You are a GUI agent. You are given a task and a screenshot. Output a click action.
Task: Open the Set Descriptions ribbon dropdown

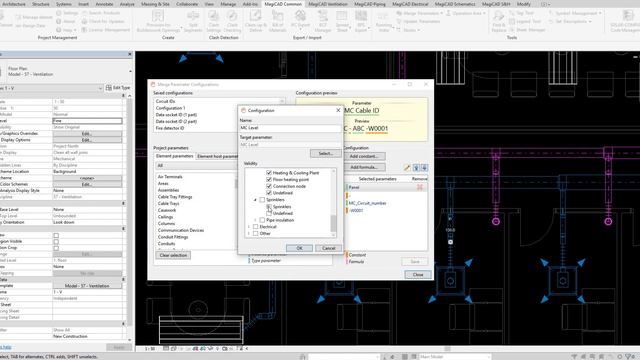570,21
